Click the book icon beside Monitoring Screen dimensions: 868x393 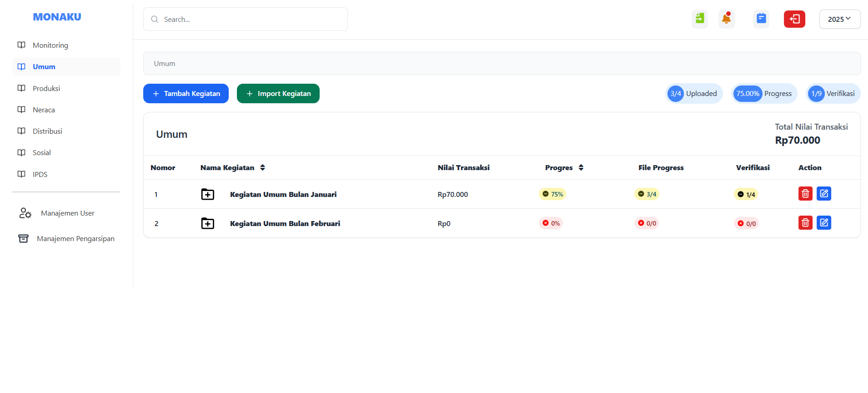click(21, 45)
